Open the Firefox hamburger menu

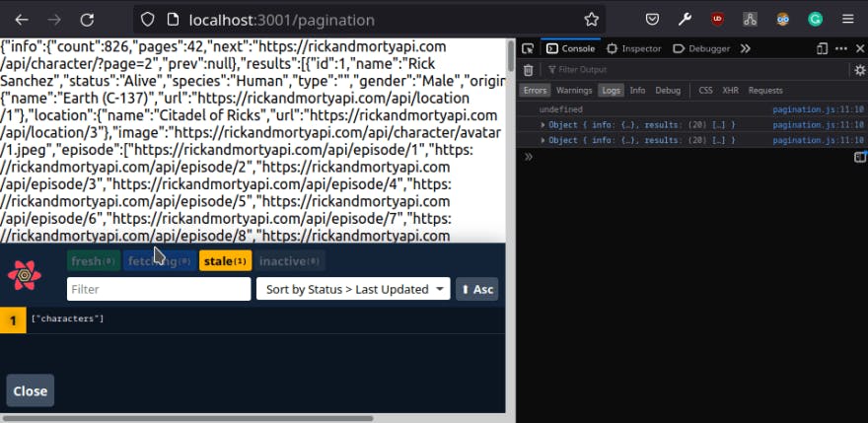pos(847,20)
